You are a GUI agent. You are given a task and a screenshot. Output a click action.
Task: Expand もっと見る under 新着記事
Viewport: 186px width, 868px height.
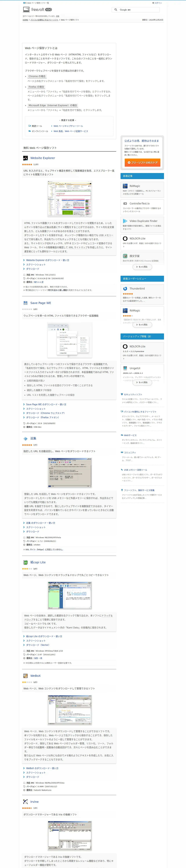coord(142,267)
